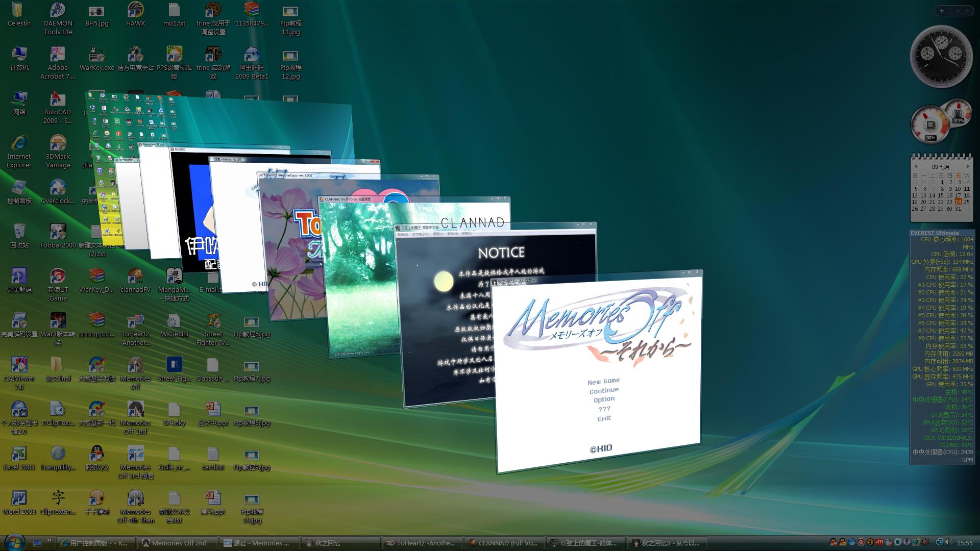Viewport: 980px width, 551px height.
Task: Open 腾讯QQ desktop shortcut
Action: tap(96, 458)
